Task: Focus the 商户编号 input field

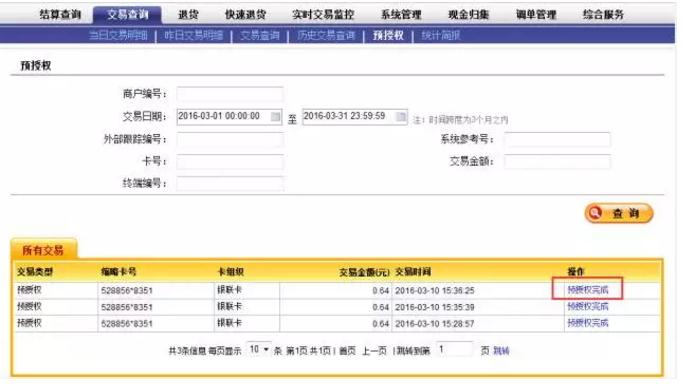Action: tap(230, 94)
